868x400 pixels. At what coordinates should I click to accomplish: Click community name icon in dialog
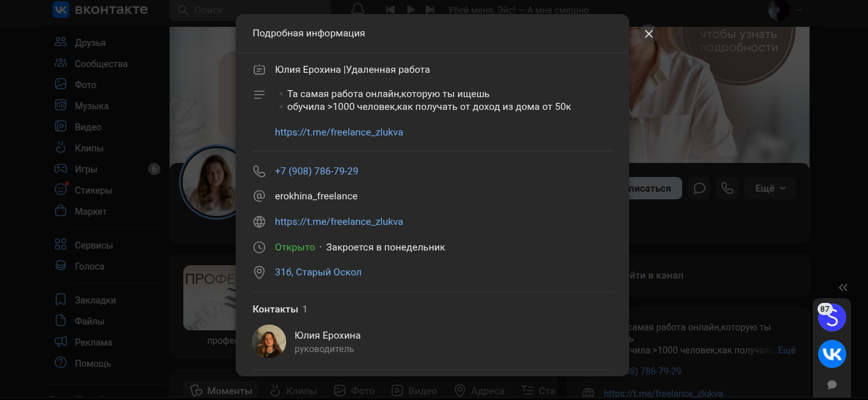coord(259,70)
